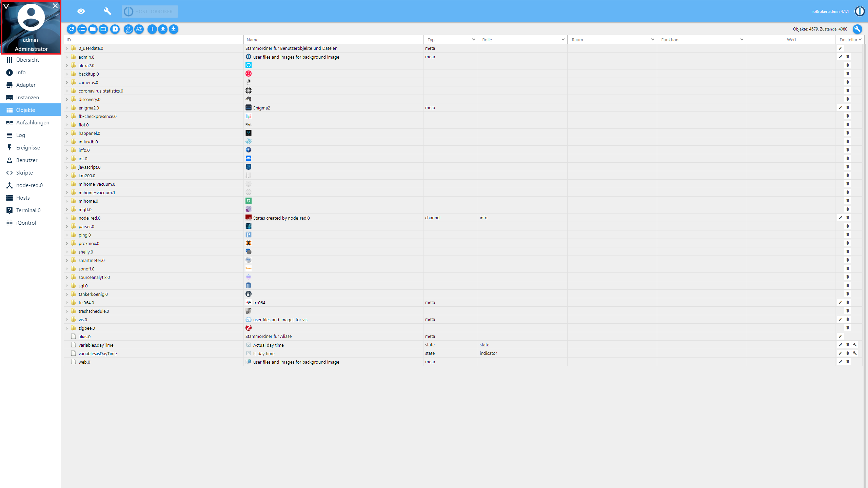Open the Typ column filter dropdown

473,40
